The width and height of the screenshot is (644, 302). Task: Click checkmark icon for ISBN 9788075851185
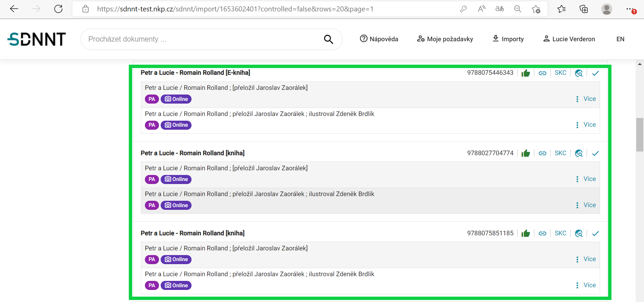click(595, 233)
